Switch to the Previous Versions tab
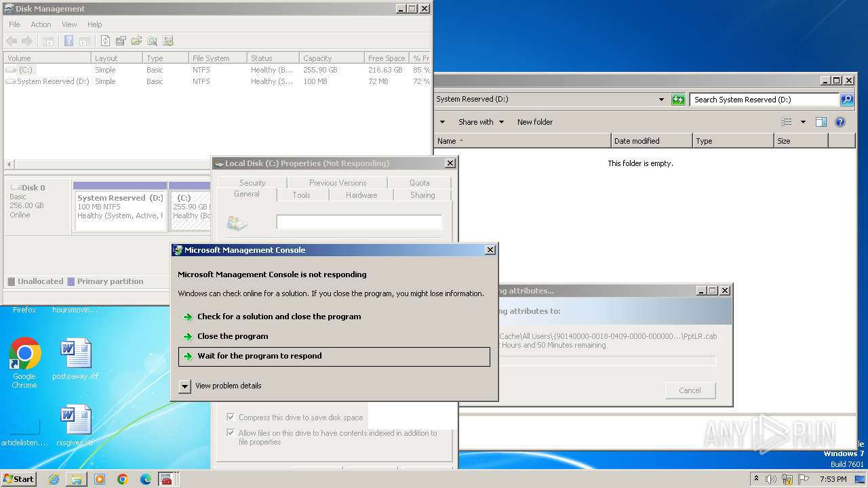The height and width of the screenshot is (488, 868). point(338,183)
